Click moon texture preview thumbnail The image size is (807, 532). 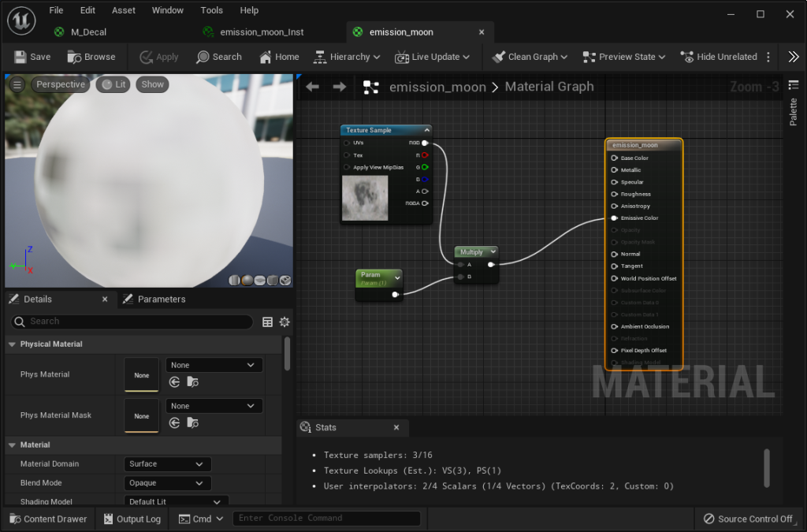click(365, 198)
